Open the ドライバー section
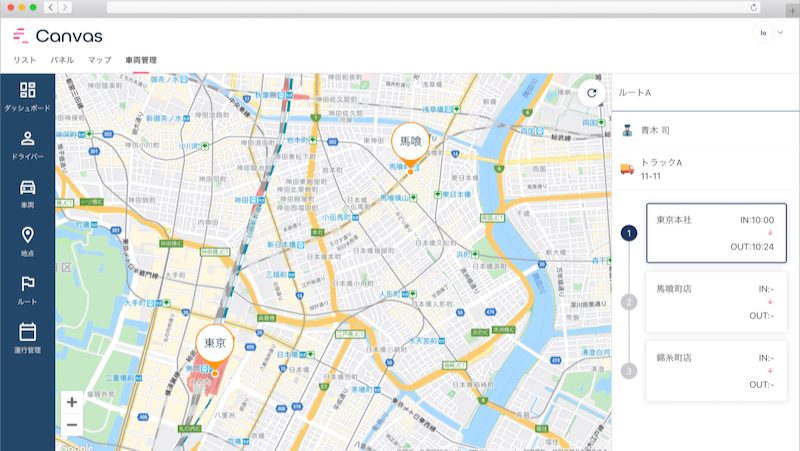The width and height of the screenshot is (800, 451). (x=27, y=144)
